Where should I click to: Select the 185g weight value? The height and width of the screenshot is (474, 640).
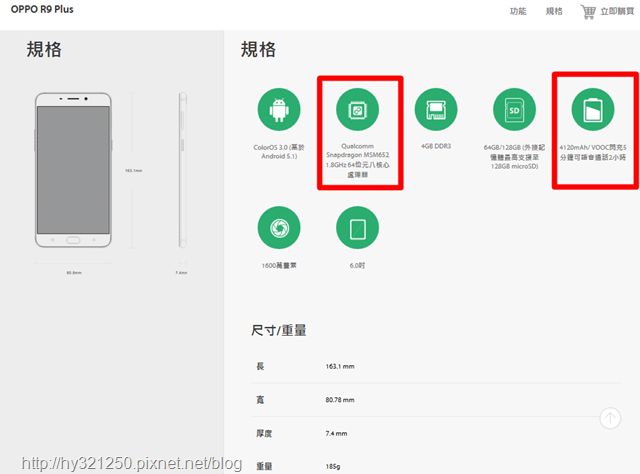(x=333, y=466)
